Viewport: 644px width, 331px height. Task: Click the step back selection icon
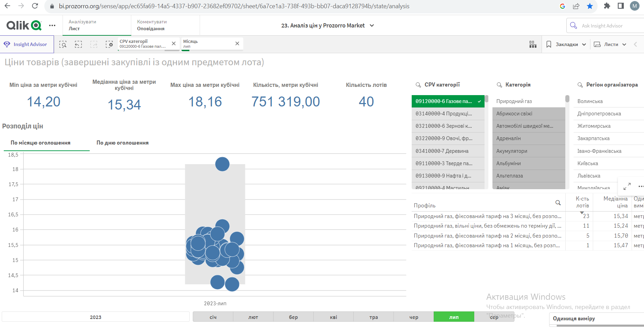(x=78, y=44)
